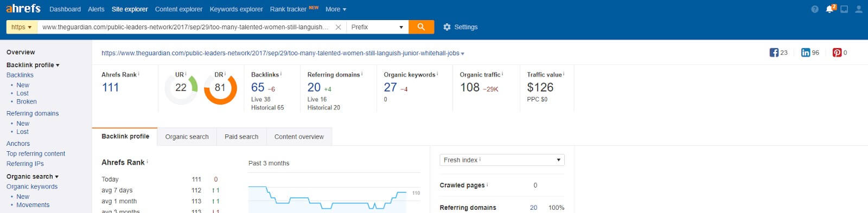Viewport: 868px width, 213px height.
Task: Open Top referring content in sidebar
Action: point(36,153)
